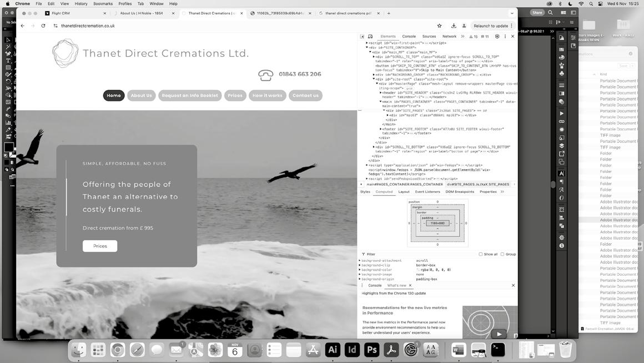The height and width of the screenshot is (363, 644).
Task: Open Calendar from the Dock
Action: pyautogui.click(x=235, y=350)
